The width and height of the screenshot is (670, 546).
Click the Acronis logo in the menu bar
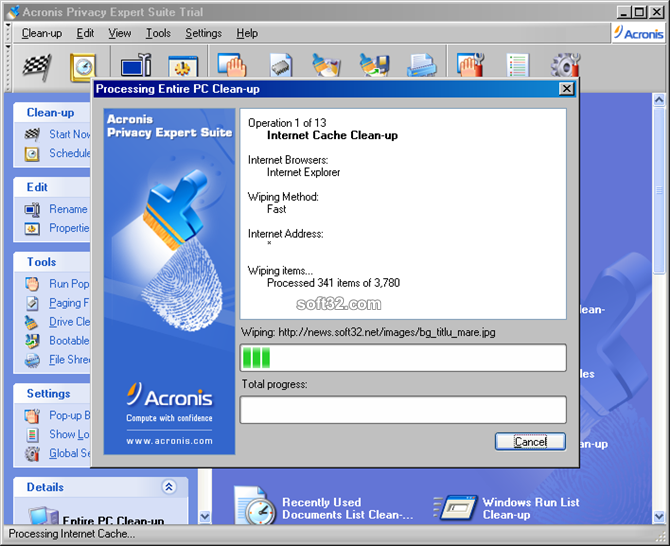coord(639,33)
